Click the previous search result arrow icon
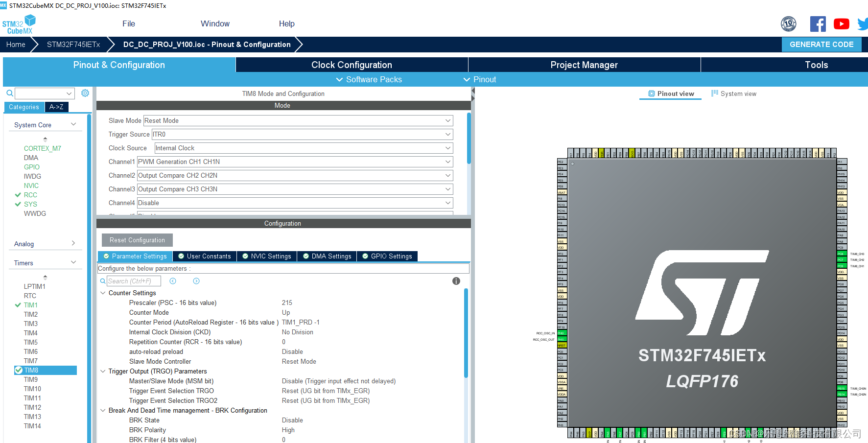This screenshot has width=868, height=443. tap(173, 281)
